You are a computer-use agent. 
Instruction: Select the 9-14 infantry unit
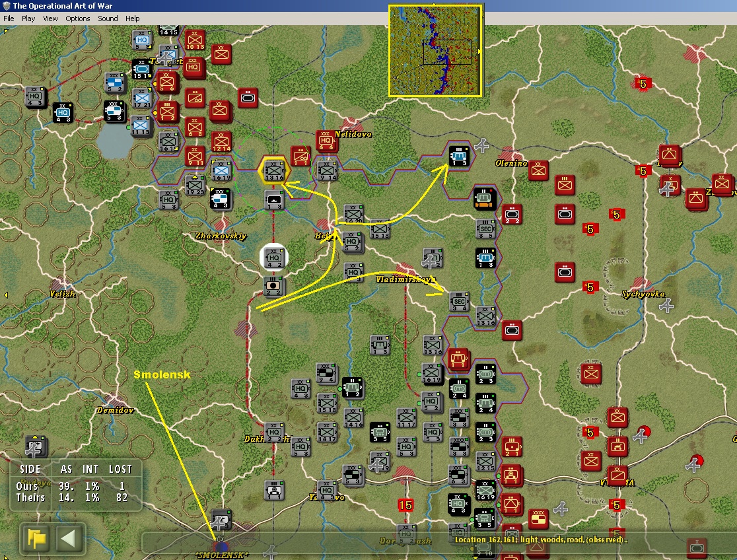pyautogui.click(x=327, y=170)
